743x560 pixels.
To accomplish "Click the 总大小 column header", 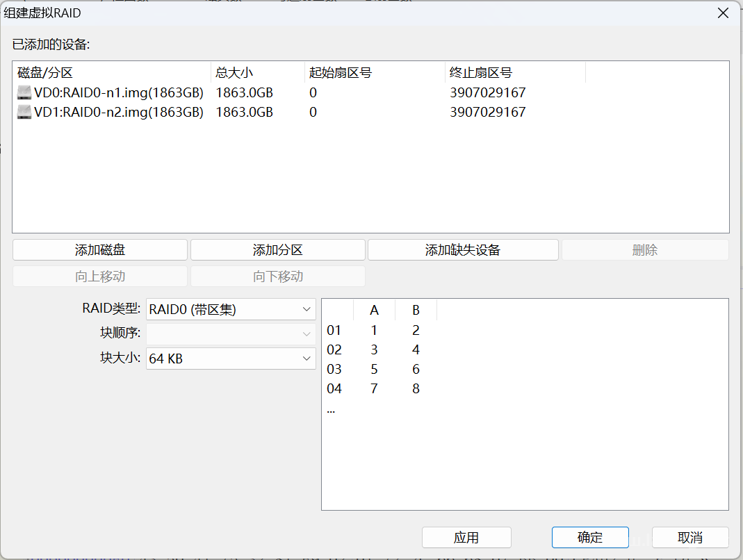I will click(257, 73).
